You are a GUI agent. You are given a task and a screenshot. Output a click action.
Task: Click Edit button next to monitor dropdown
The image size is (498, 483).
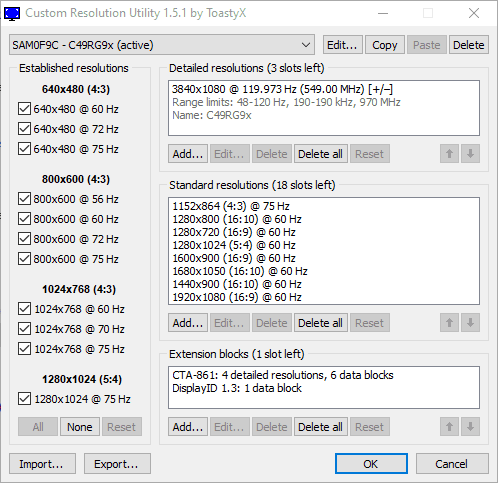[343, 45]
